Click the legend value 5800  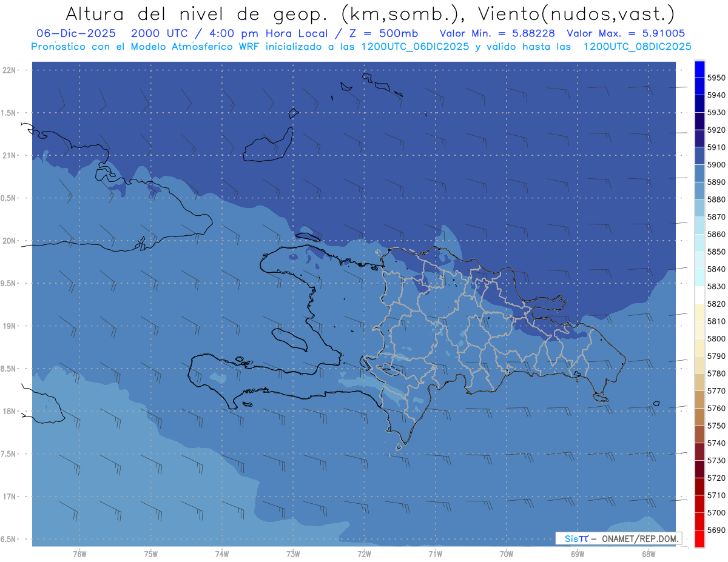click(x=716, y=338)
